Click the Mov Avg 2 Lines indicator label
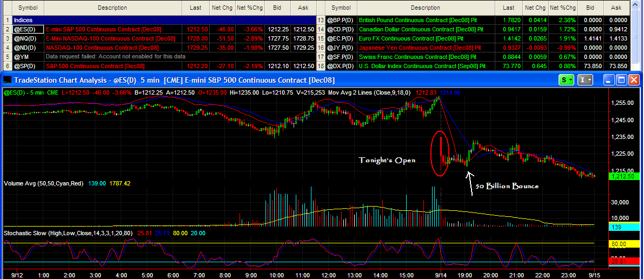This screenshot has height=279, width=644. [368, 93]
